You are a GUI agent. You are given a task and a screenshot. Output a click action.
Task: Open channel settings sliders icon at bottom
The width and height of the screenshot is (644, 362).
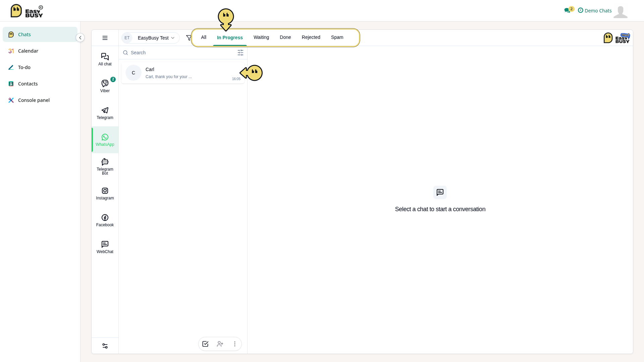tap(105, 346)
